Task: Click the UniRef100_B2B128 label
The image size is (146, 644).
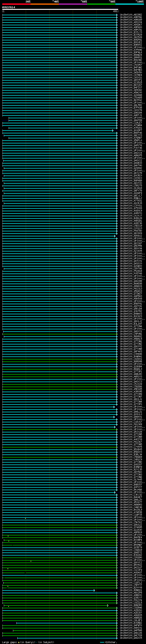Action: click(131, 218)
